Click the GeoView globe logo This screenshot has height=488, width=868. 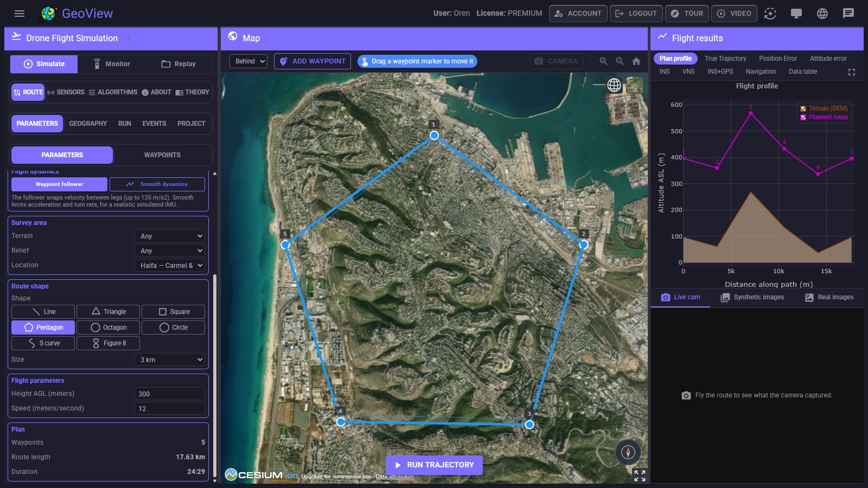pos(49,14)
